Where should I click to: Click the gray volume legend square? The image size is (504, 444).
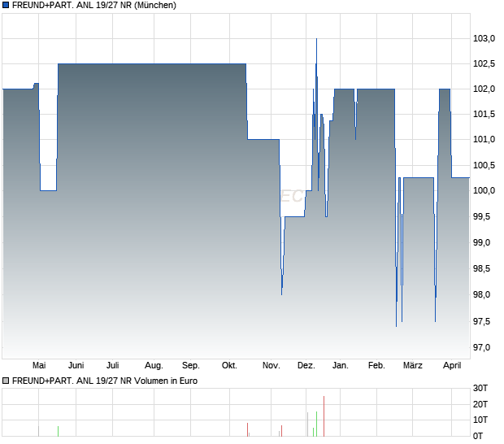click(6, 381)
